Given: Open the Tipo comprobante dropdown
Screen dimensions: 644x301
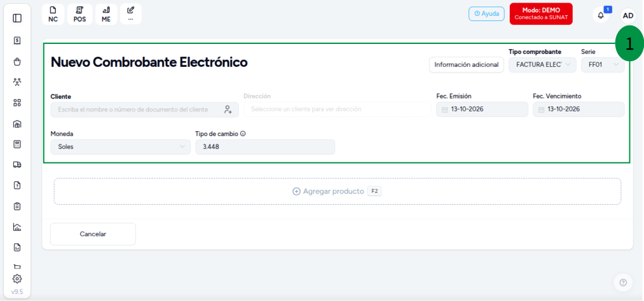Looking at the screenshot, I should [542, 64].
